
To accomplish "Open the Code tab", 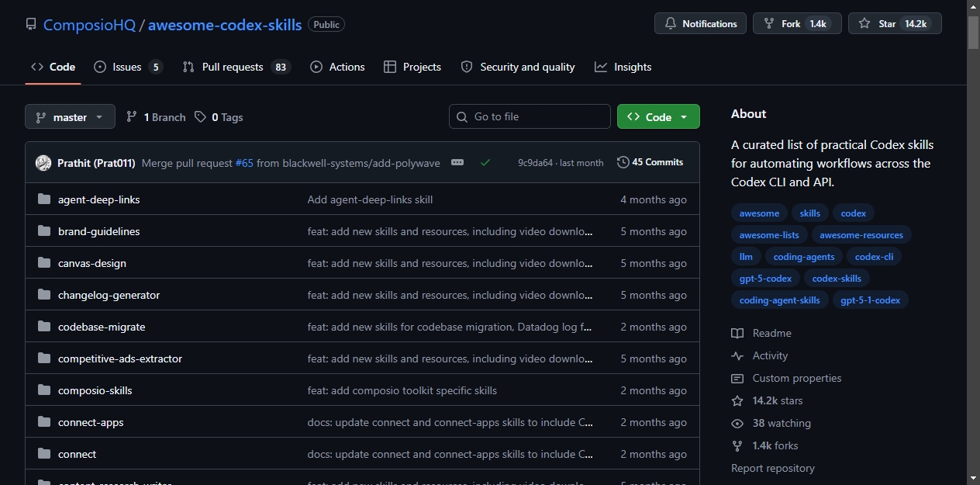I will tap(53, 67).
